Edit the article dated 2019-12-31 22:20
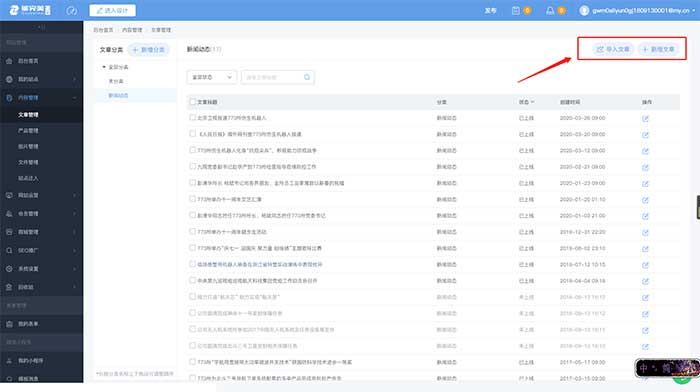Image resolution: width=700 pixels, height=392 pixels. click(645, 233)
